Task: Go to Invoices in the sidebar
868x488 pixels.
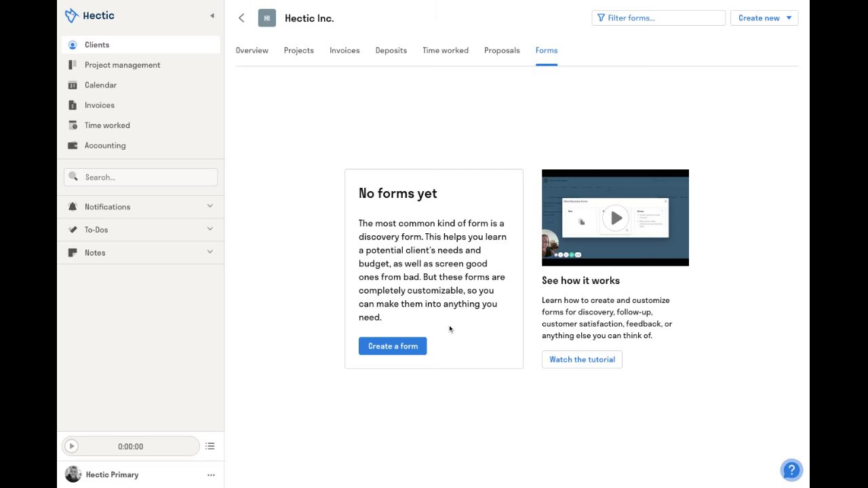Action: [141, 105]
